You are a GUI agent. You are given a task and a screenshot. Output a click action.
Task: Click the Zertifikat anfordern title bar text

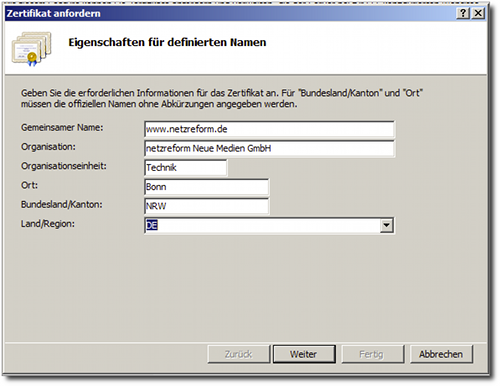pos(54,13)
